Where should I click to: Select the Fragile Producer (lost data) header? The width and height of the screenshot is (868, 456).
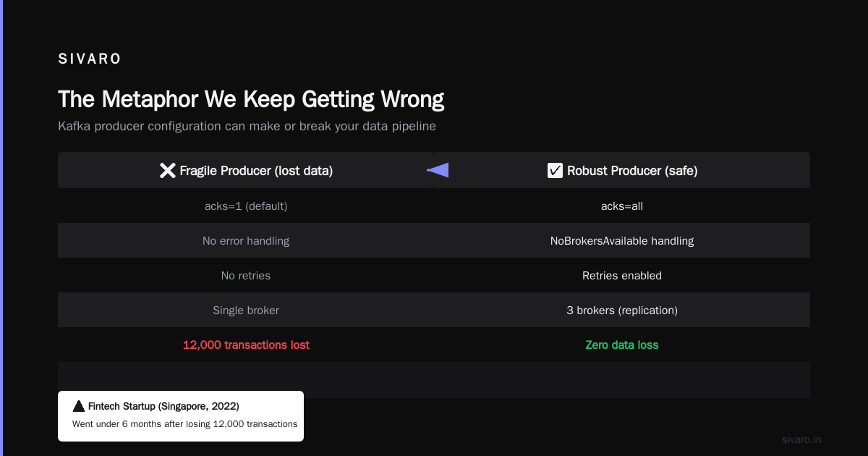246,170
